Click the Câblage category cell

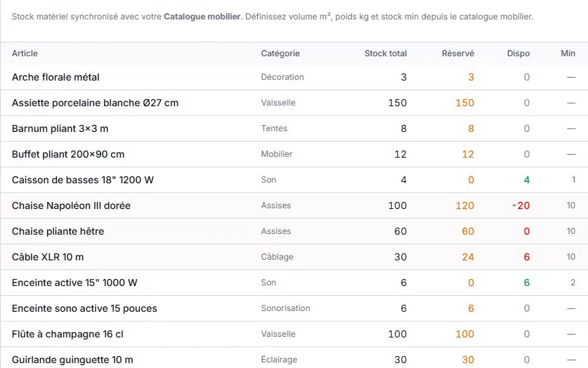277,257
